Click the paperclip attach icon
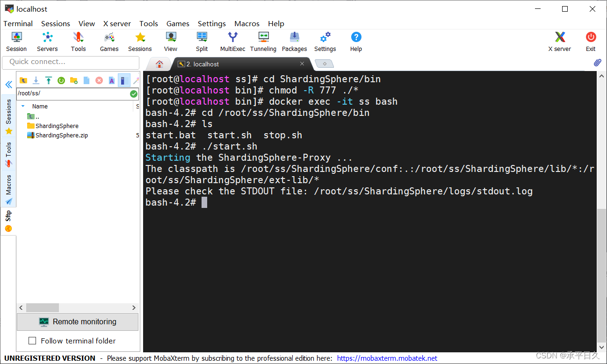The height and width of the screenshot is (364, 607). pyautogui.click(x=597, y=63)
